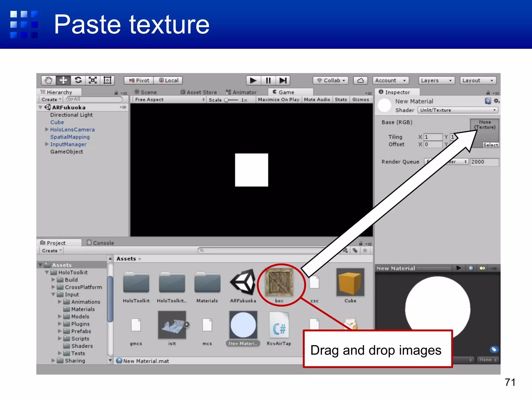Open Hierarchy Create dropdown
The image size is (532, 399).
[x=51, y=99]
